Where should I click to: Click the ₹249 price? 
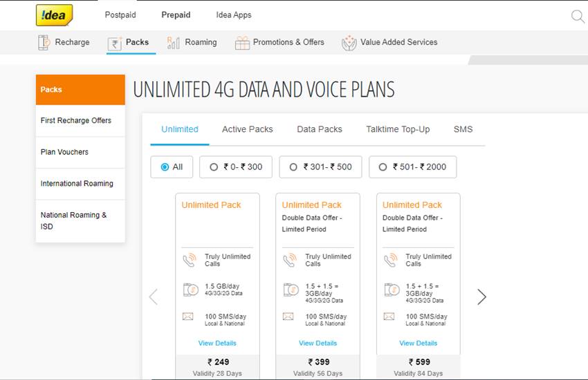[x=218, y=362]
